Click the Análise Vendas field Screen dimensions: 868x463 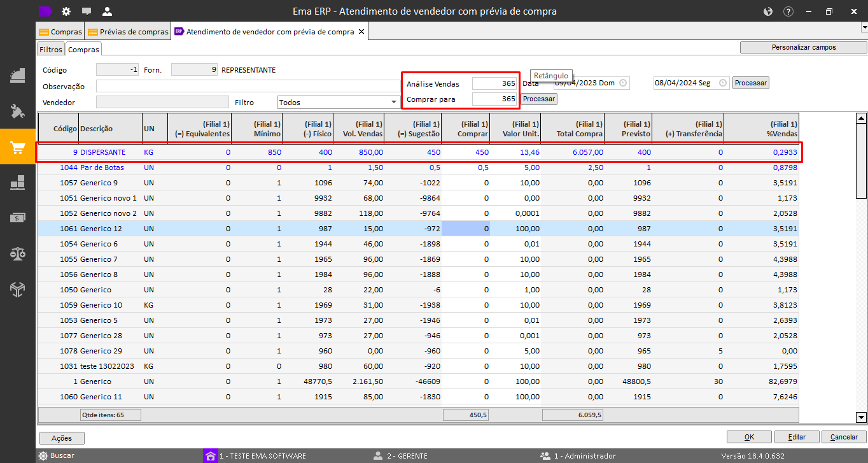pyautogui.click(x=494, y=83)
